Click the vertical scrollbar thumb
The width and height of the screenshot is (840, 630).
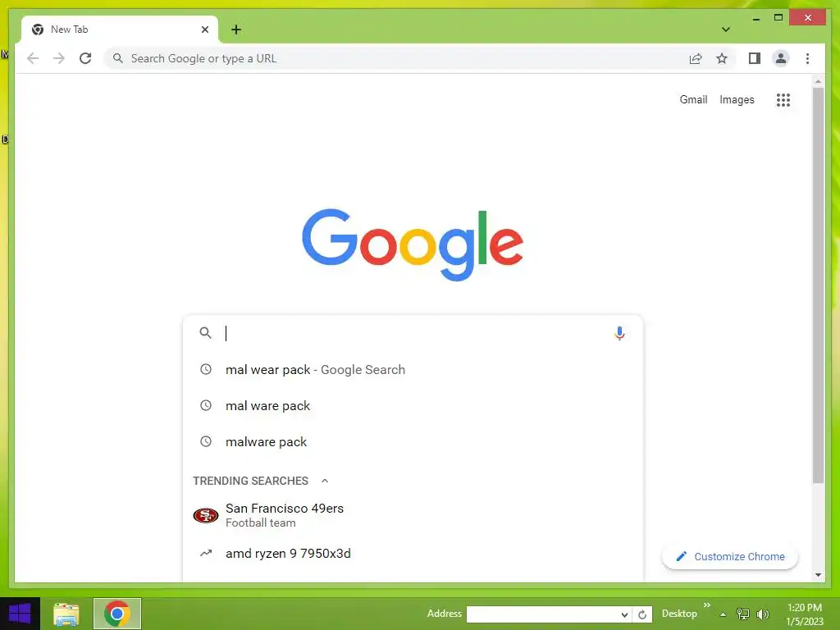[818, 285]
